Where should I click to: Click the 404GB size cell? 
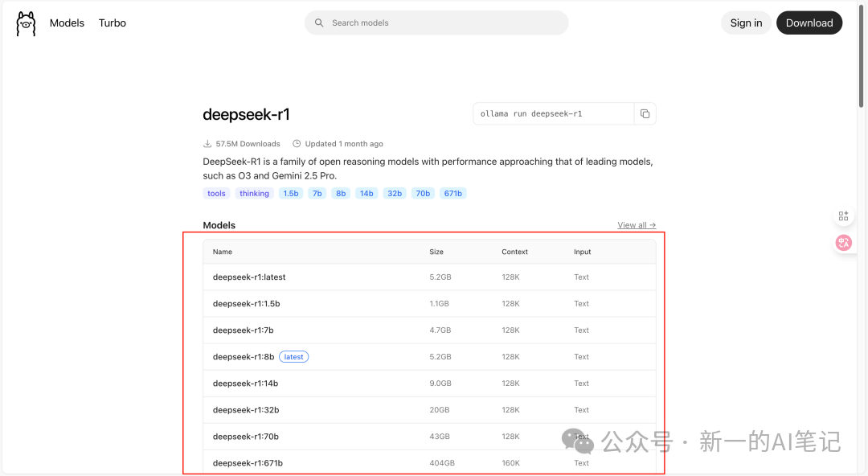click(x=442, y=463)
